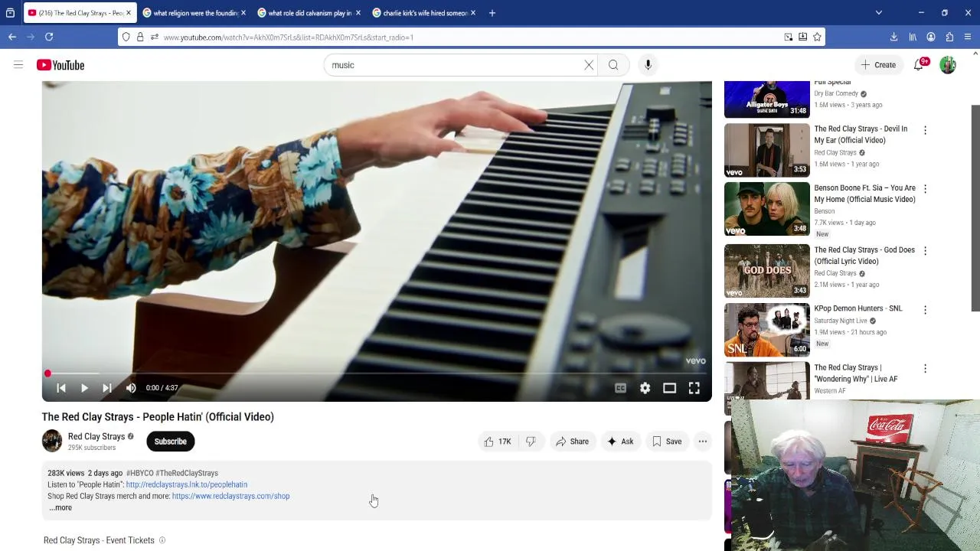Click the page vertical scrollbar

pos(975,208)
